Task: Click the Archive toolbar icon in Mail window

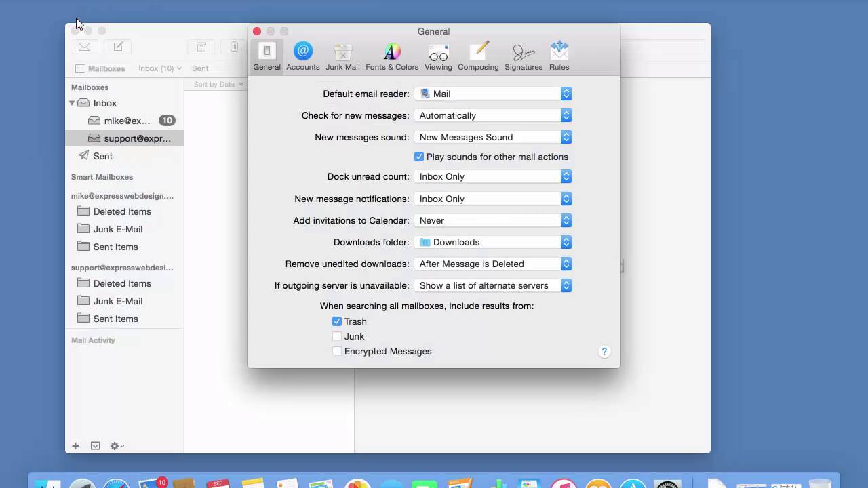Action: (201, 47)
